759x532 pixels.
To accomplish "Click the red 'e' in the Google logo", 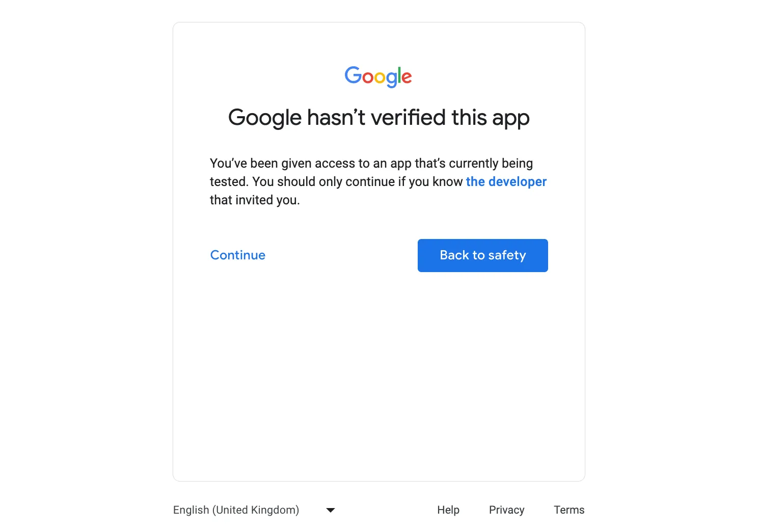I will click(x=406, y=78).
